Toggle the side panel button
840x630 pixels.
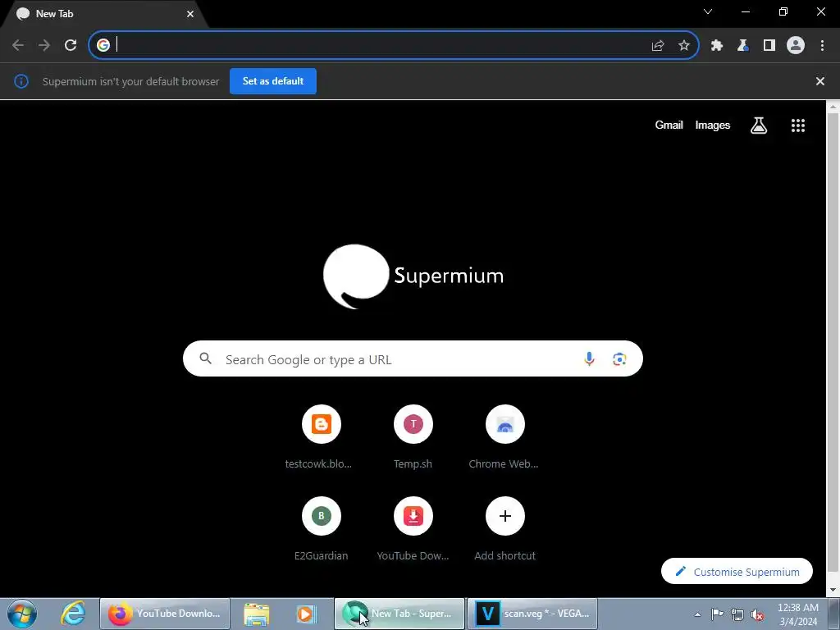click(769, 46)
